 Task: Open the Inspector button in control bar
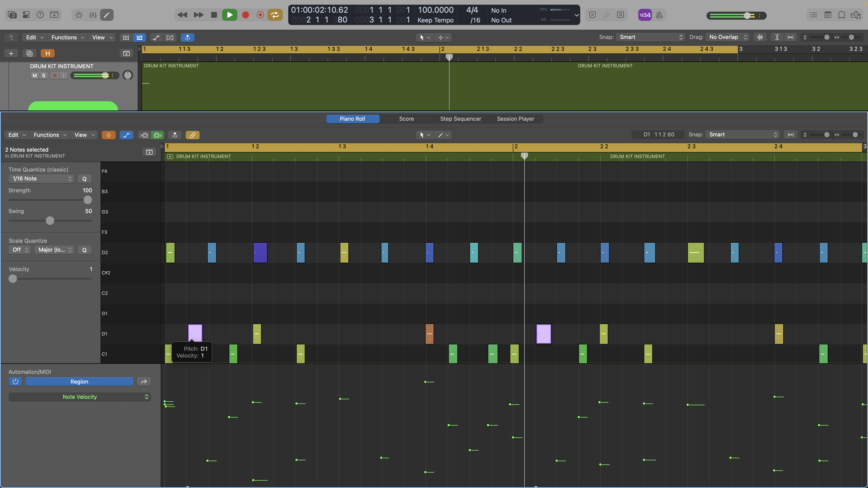point(26,15)
